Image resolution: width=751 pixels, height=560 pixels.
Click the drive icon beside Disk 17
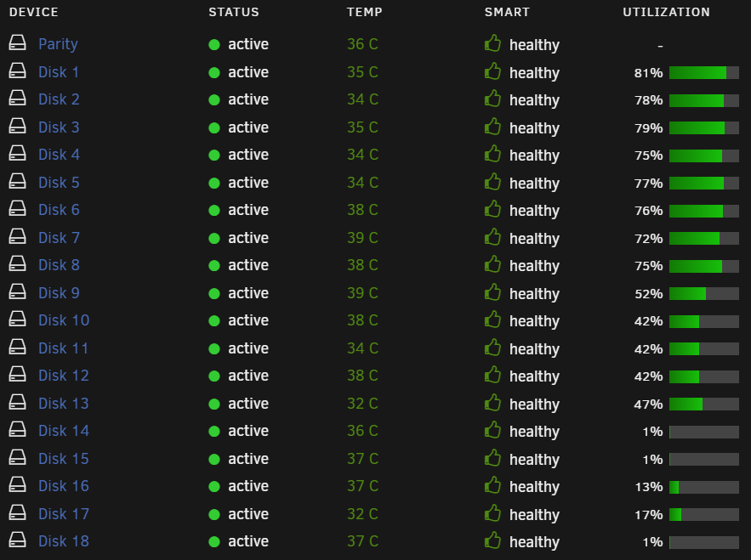pyautogui.click(x=18, y=512)
